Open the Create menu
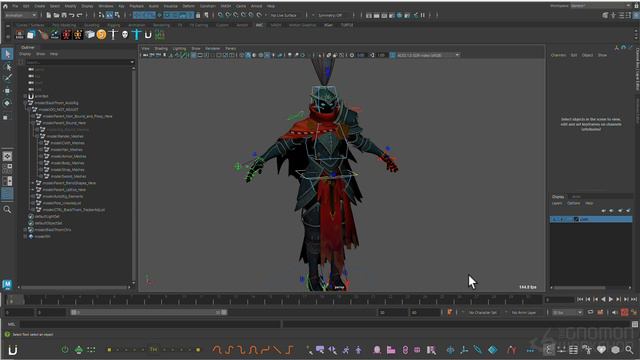Screen dimensions: 640x360 [40, 6]
